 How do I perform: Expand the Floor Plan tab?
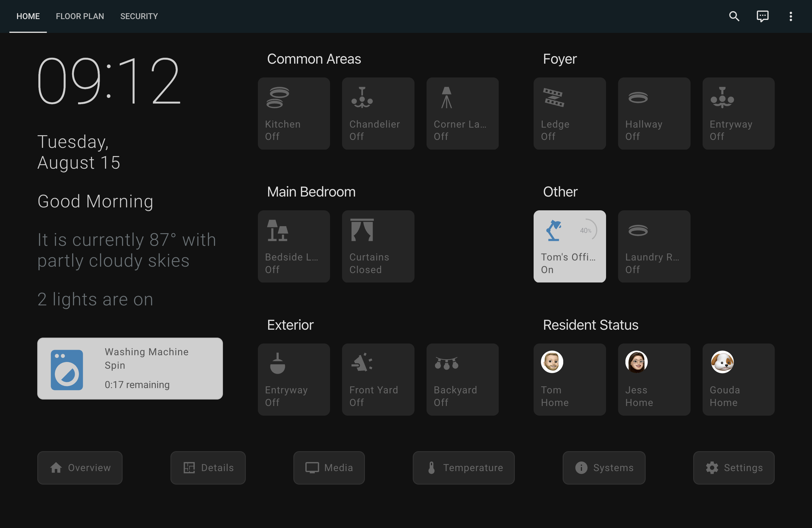click(79, 16)
